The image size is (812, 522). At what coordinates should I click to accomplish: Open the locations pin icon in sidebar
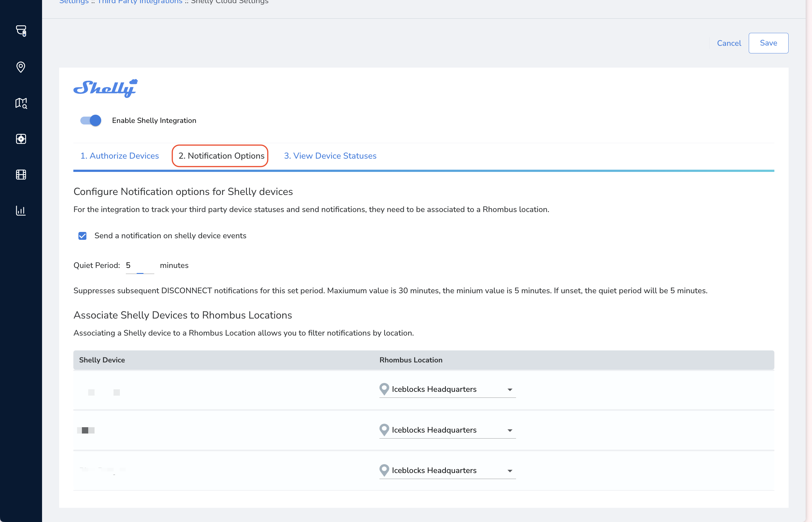coord(21,67)
